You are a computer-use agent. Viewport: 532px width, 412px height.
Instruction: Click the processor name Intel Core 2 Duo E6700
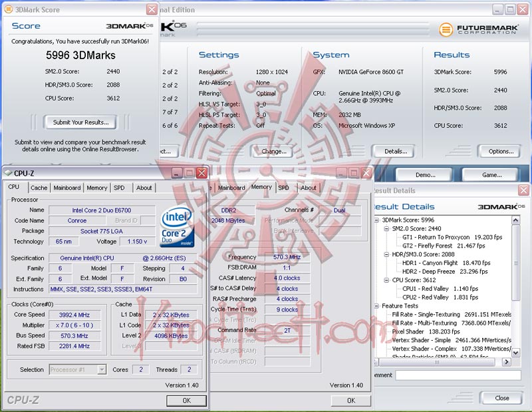[x=102, y=210]
